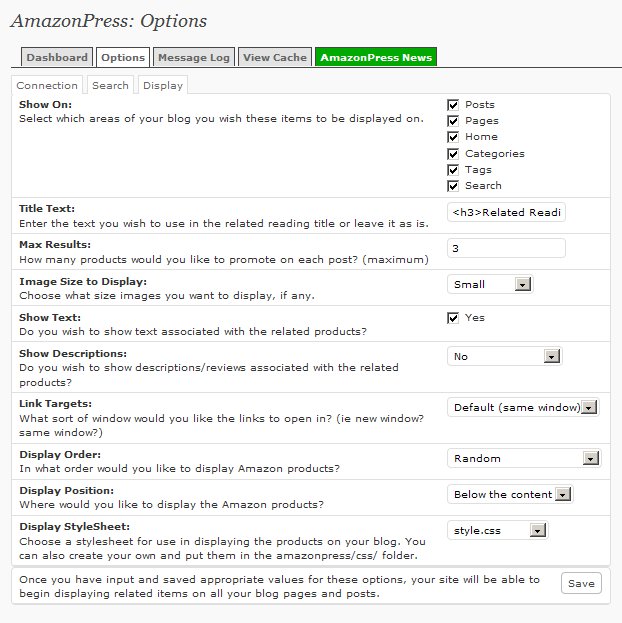622x623 pixels.
Task: Click the Save button
Action: click(581, 583)
